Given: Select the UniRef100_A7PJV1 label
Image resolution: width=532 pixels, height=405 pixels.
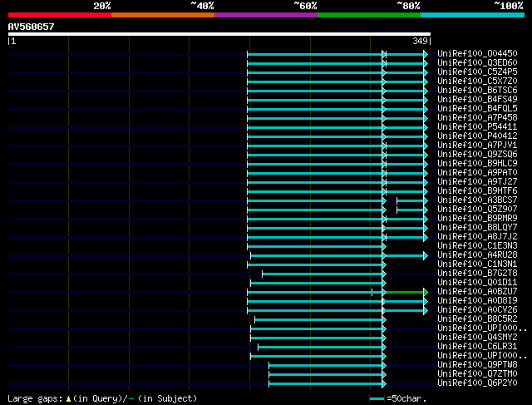Looking at the screenshot, I should point(477,146).
